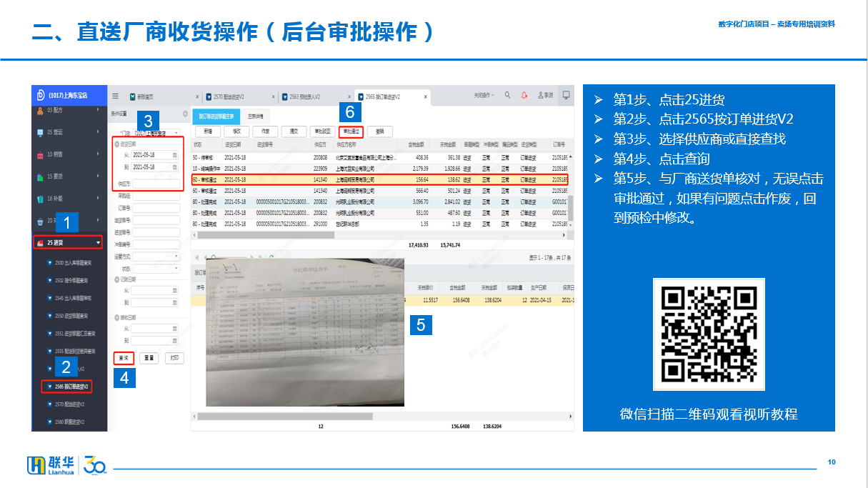Open calendar icon for 接收日期 到 field
This screenshot has width=868, height=488.
click(x=175, y=341)
